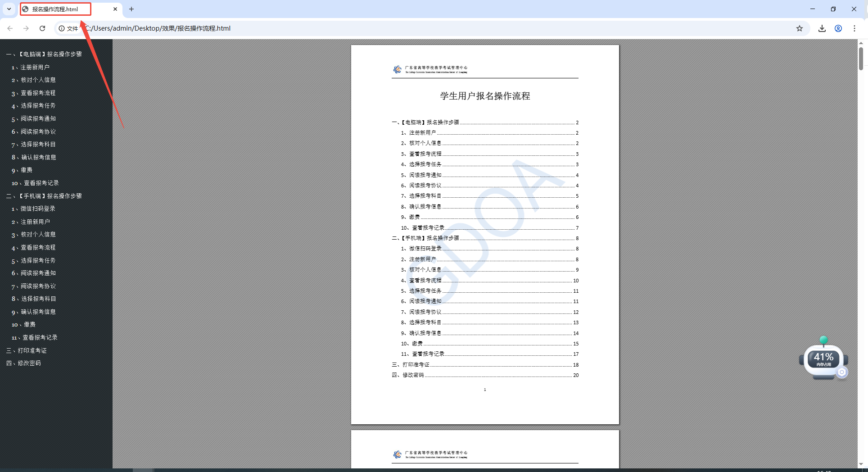Go to sidebar 8、确认报考信息 under 电脑端

pos(34,157)
